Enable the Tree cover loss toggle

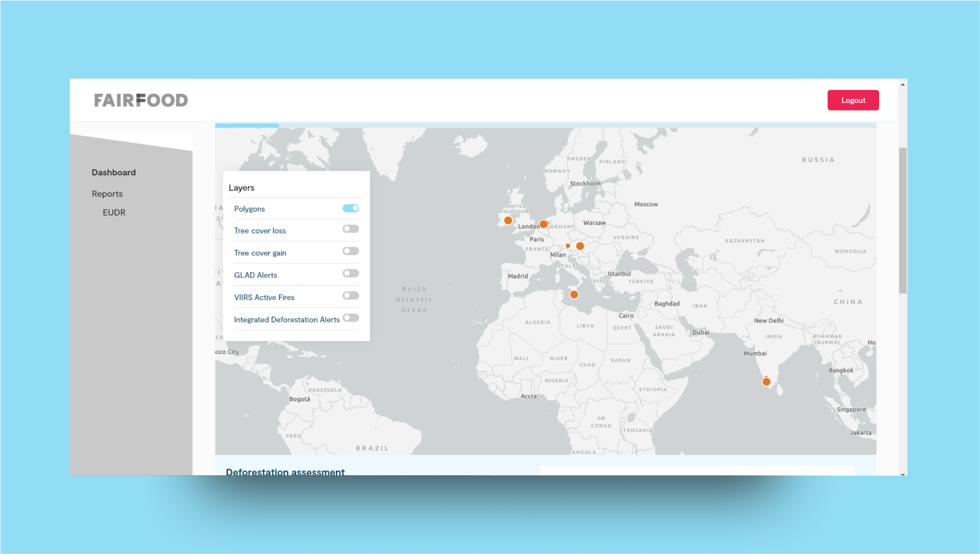351,229
